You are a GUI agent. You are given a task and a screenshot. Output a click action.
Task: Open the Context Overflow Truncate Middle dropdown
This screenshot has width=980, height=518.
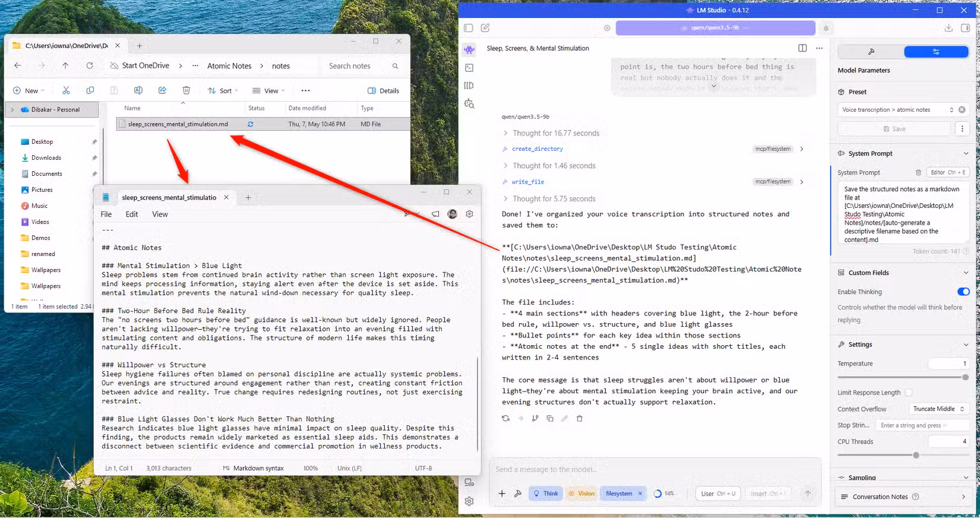pos(938,409)
